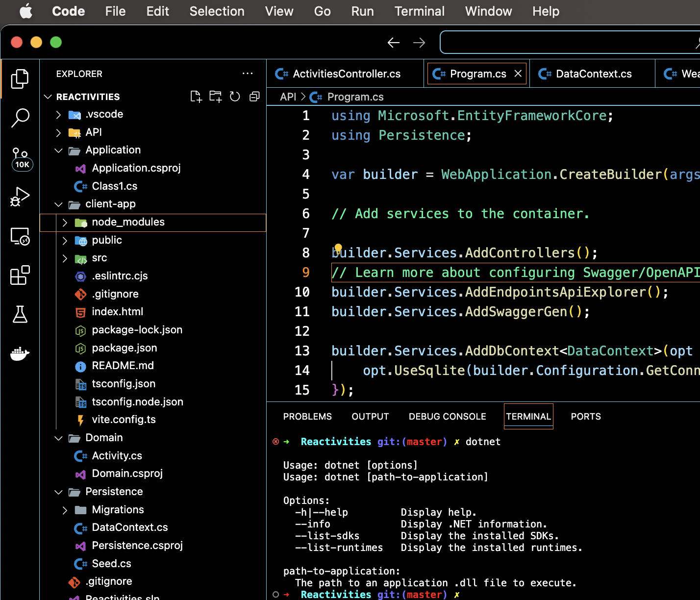700x600 pixels.
Task: Open the Testing flask view
Action: (x=20, y=314)
